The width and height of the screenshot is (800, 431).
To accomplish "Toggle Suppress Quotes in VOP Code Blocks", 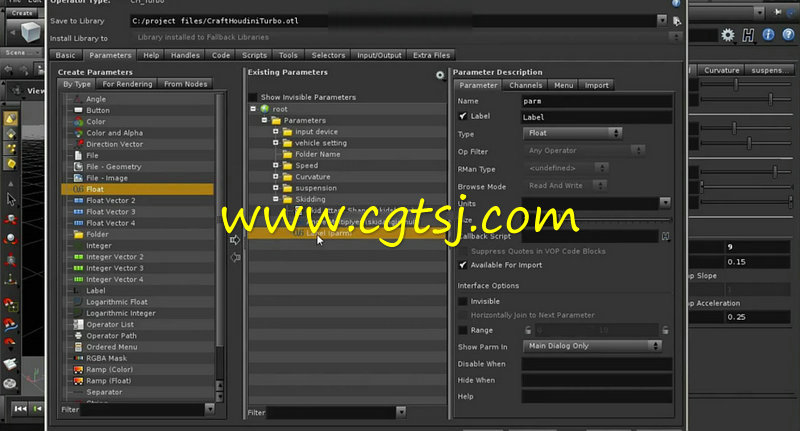I will pos(463,251).
